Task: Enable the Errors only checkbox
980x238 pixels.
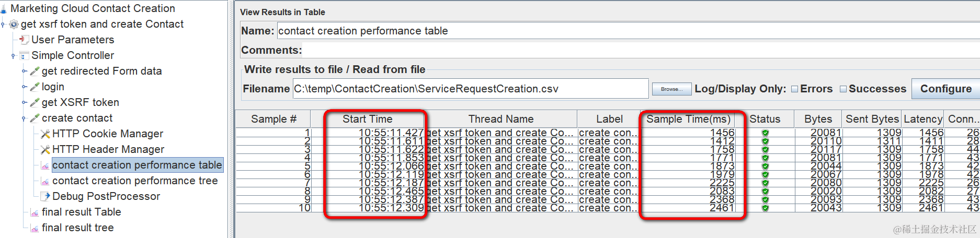Action: [x=795, y=89]
